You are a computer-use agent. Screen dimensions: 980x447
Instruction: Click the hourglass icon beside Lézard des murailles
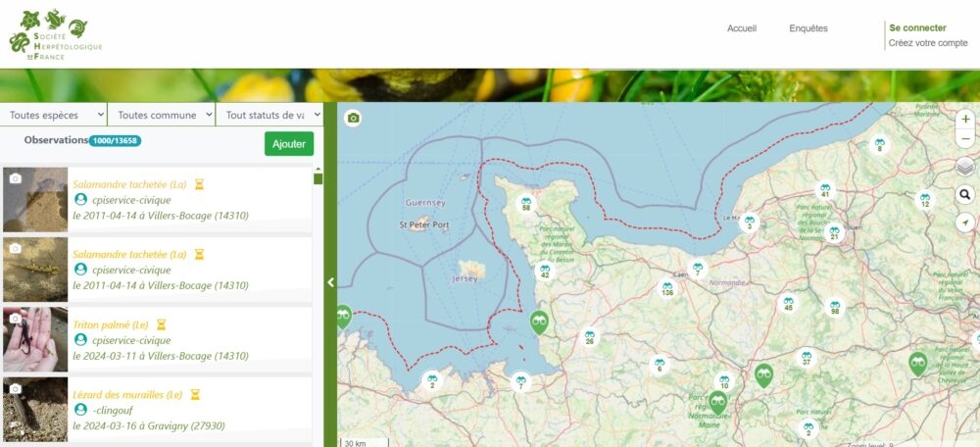pyautogui.click(x=195, y=395)
